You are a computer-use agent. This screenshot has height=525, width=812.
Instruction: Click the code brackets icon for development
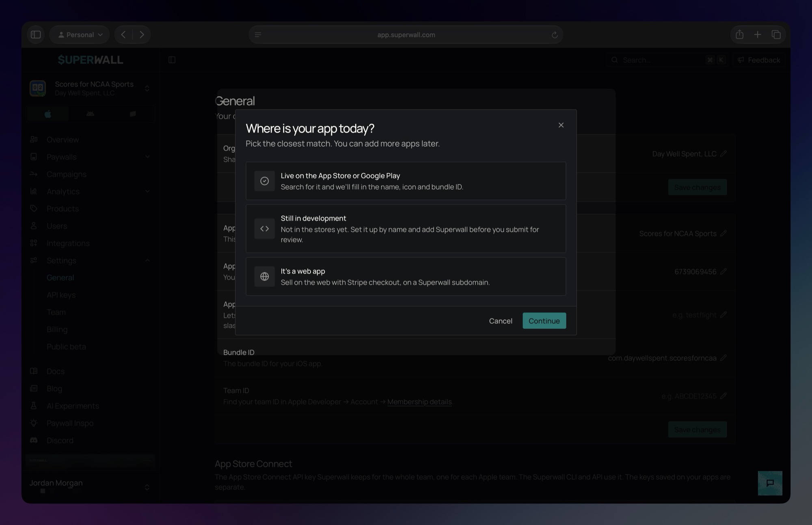coord(264,229)
